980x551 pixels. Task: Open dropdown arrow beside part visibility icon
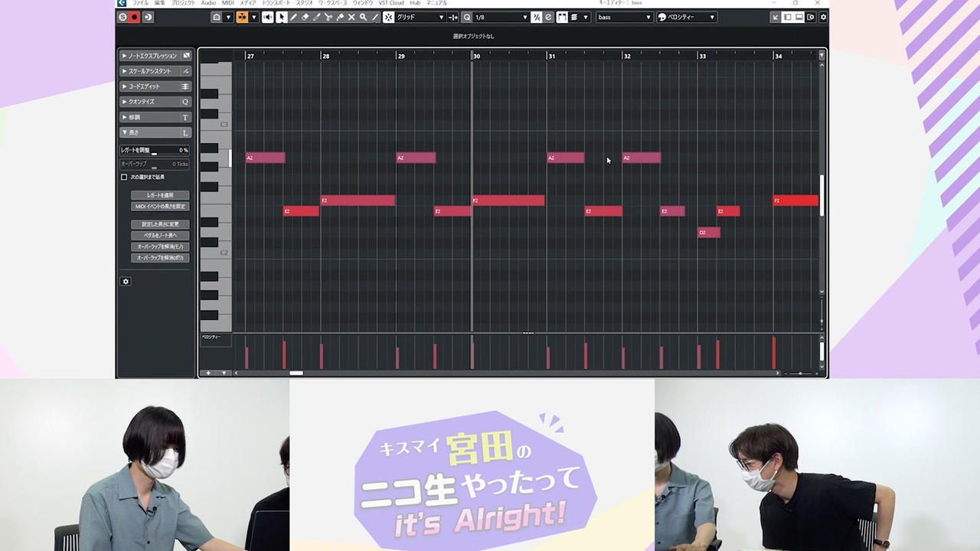(228, 17)
